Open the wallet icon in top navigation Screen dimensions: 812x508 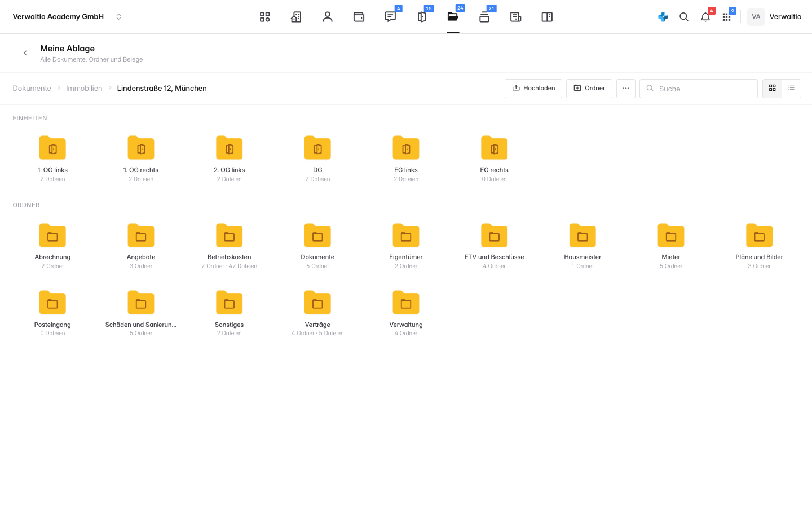[359, 17]
